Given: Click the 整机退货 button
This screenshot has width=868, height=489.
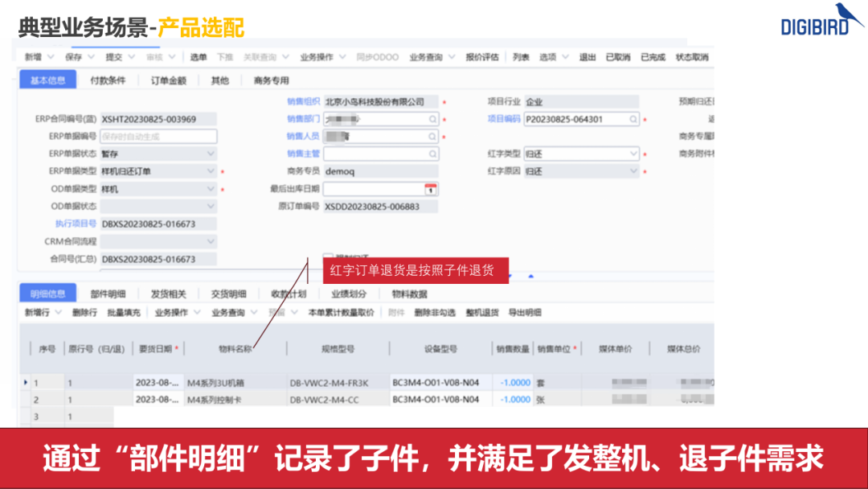Looking at the screenshot, I should 482,312.
